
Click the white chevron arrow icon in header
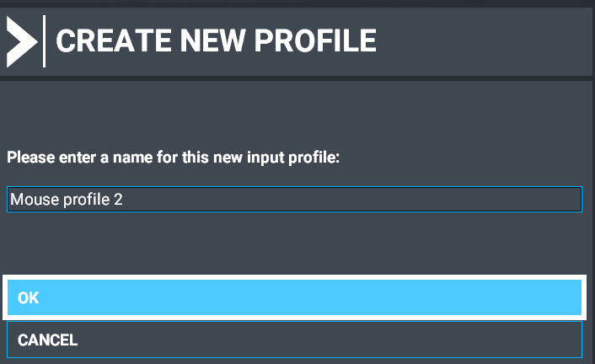21,40
